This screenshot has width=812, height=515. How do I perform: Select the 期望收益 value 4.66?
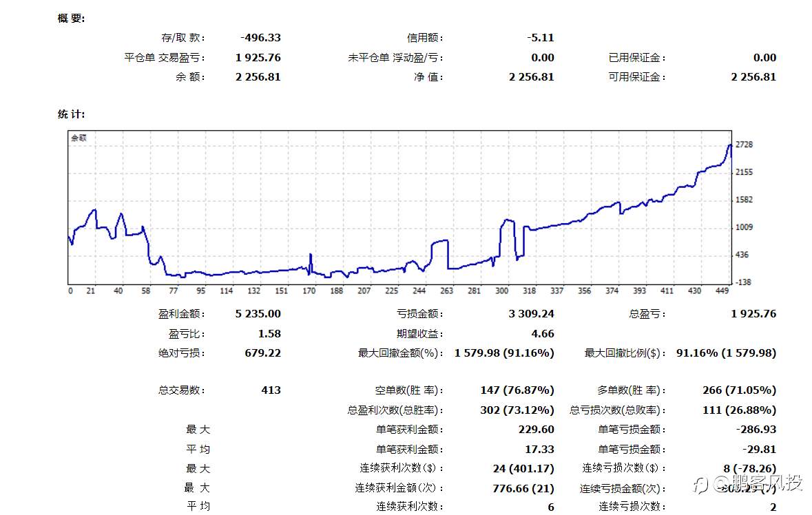pos(543,334)
